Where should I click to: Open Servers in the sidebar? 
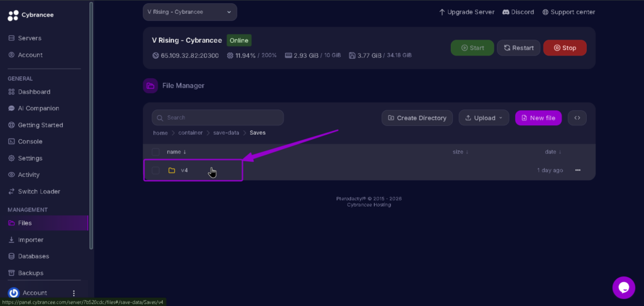tap(25, 38)
